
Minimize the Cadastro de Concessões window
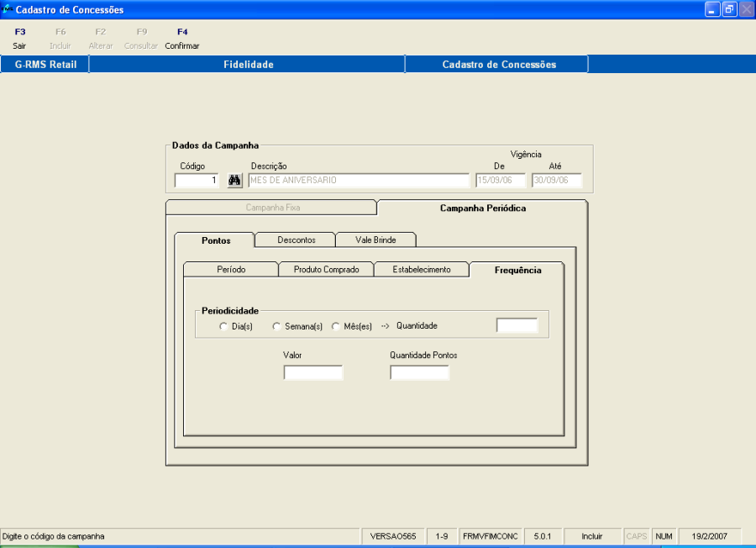[711, 9]
